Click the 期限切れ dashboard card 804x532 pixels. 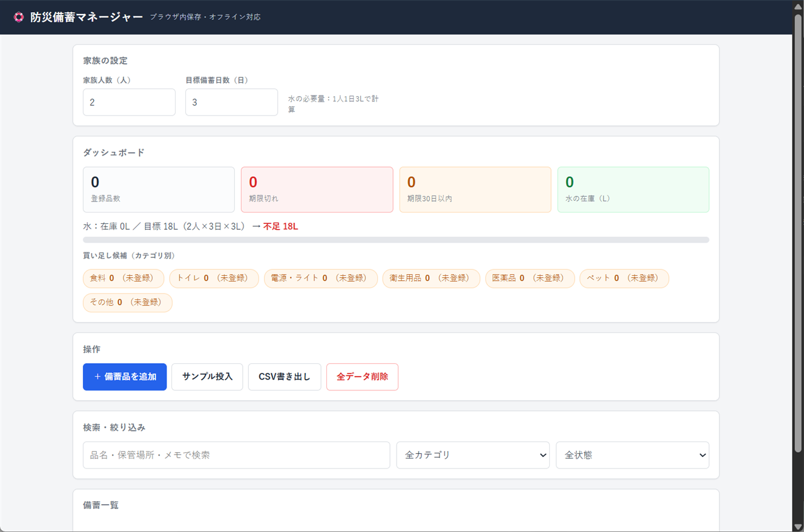click(317, 189)
